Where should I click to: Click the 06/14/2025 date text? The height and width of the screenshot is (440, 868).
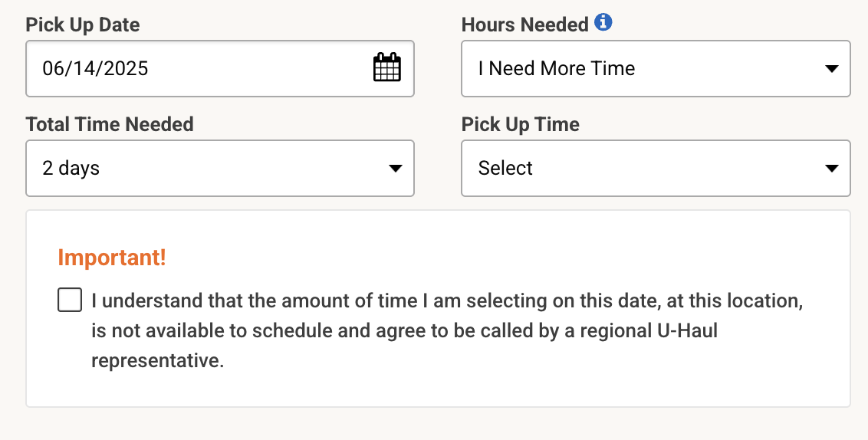click(96, 69)
